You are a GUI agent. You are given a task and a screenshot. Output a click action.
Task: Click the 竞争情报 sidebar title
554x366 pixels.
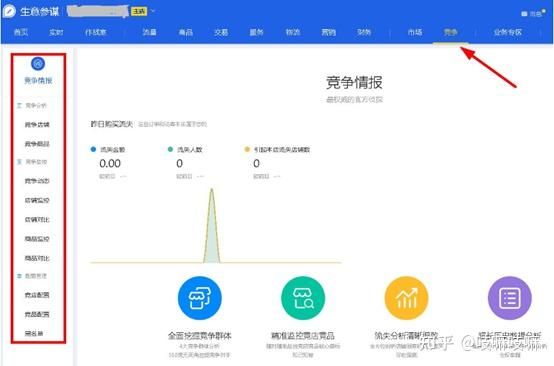(38, 81)
